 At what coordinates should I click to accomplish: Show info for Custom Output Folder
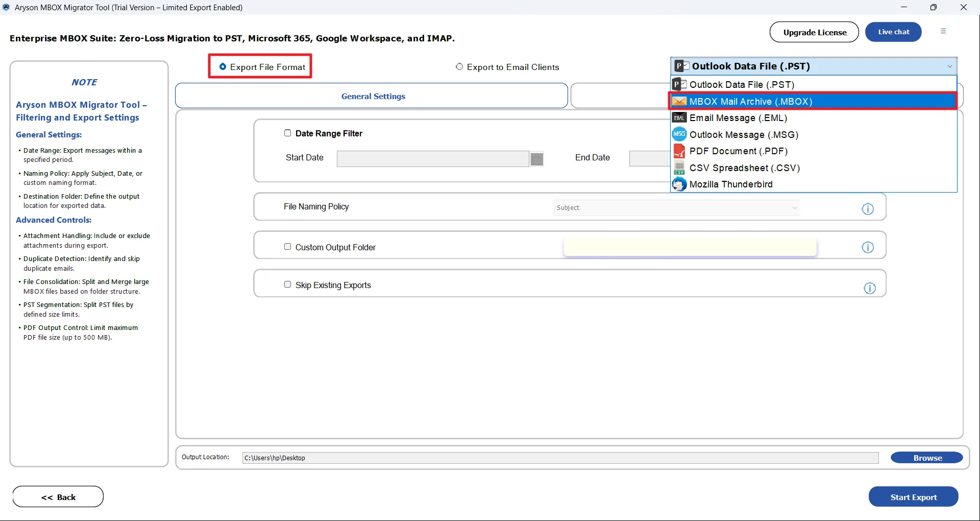[868, 247]
